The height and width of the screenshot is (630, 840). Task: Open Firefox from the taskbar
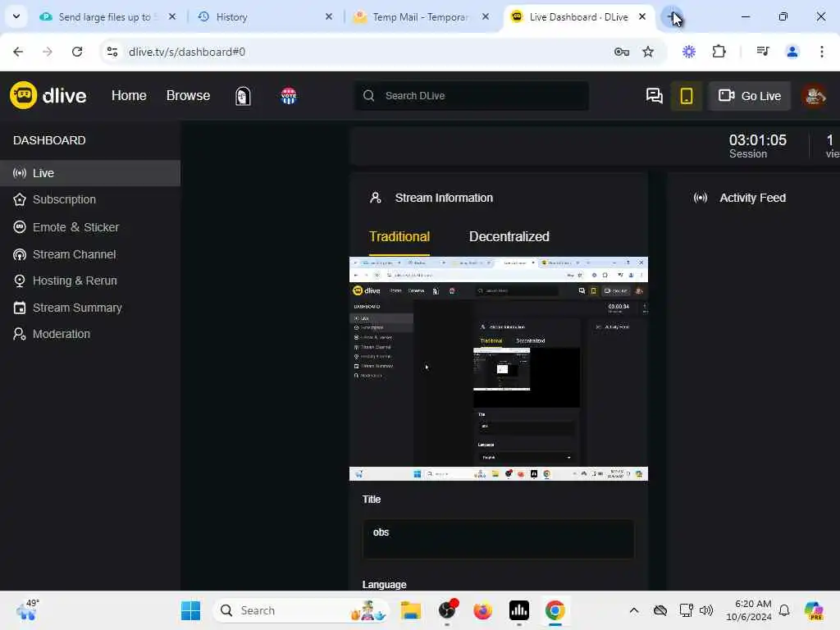pos(482,610)
